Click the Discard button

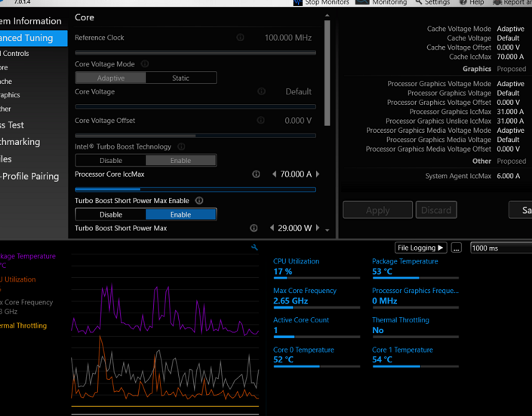click(x=436, y=210)
